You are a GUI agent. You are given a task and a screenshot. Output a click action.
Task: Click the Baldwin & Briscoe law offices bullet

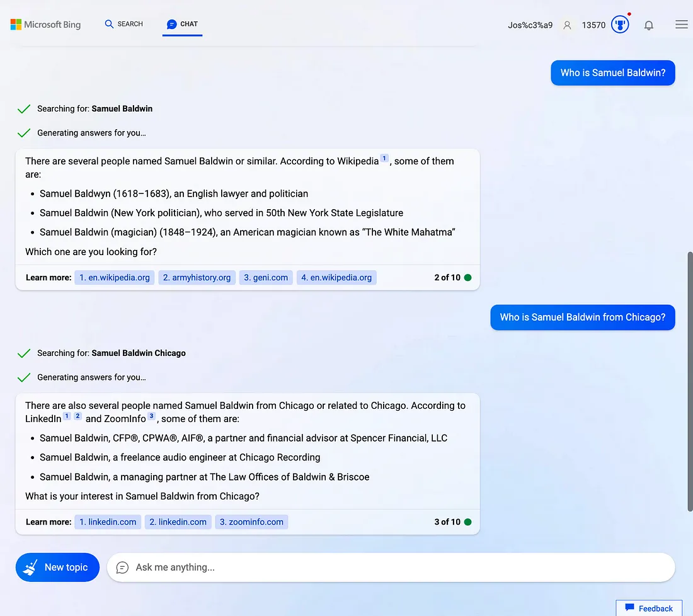click(205, 477)
